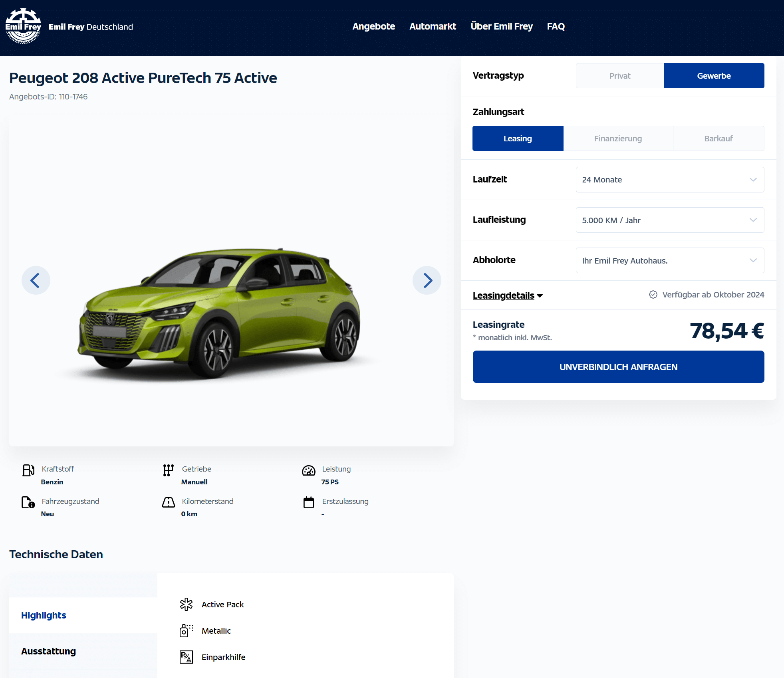Click the Manuell transmission value

tap(195, 482)
